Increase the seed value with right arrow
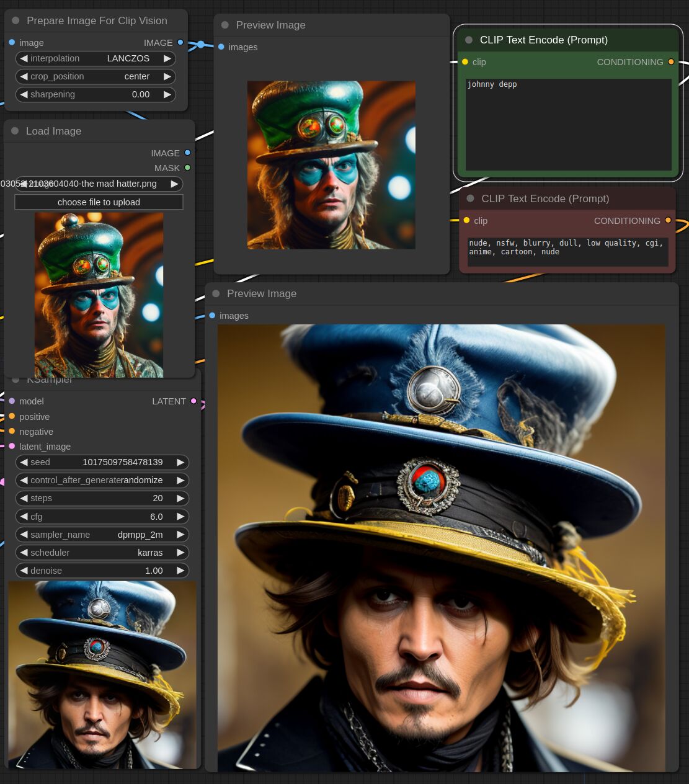 [x=180, y=462]
